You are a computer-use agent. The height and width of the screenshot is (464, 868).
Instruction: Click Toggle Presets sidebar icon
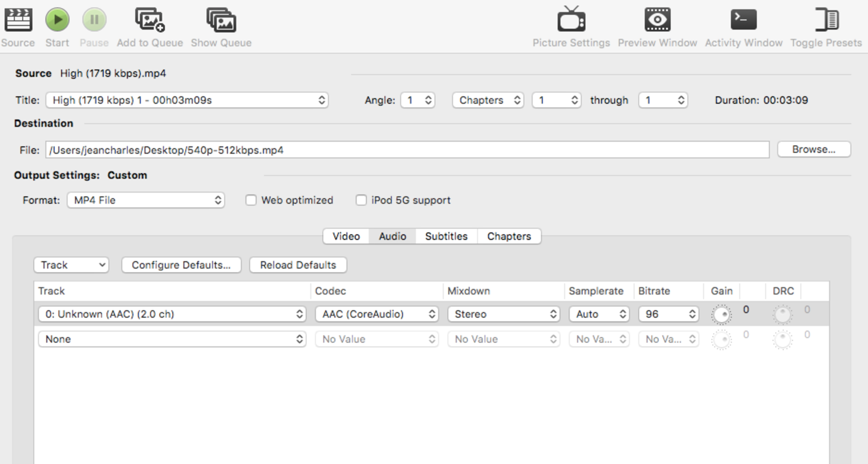[826, 20]
